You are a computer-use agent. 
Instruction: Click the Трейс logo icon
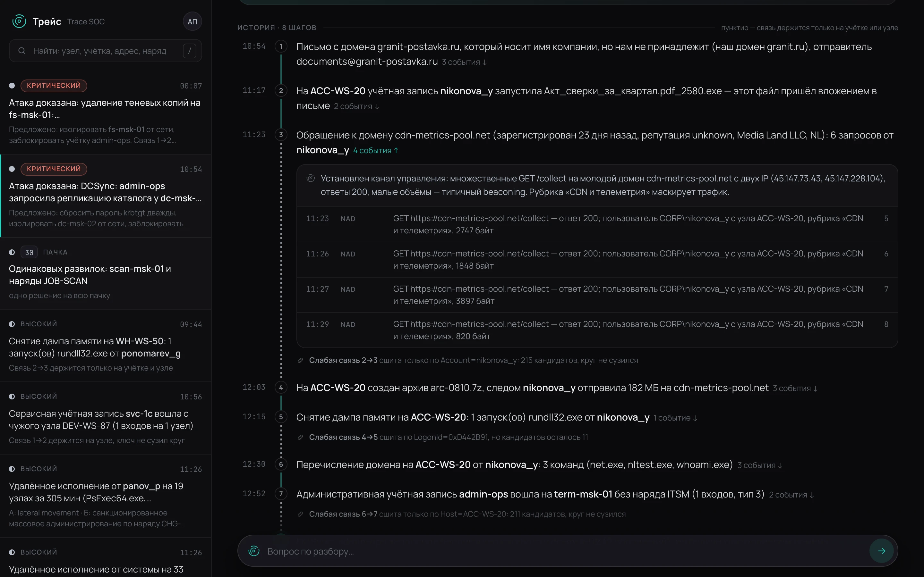(x=19, y=21)
